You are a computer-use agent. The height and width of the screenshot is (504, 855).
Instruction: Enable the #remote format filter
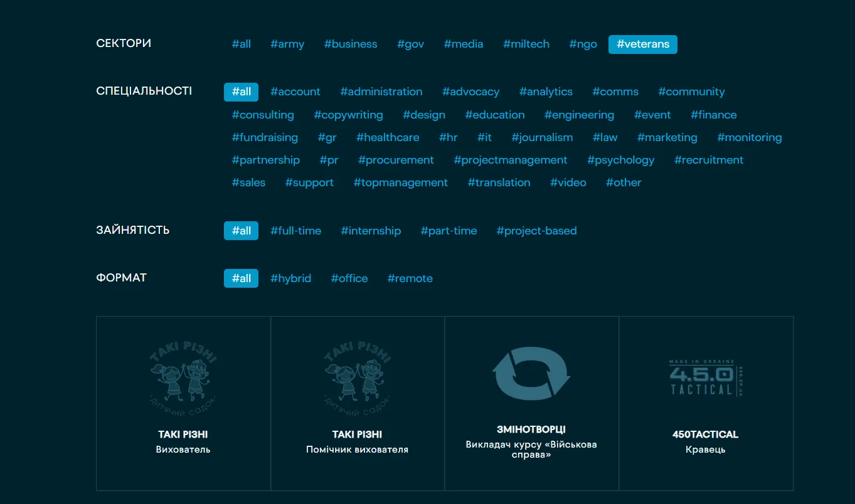pos(410,278)
